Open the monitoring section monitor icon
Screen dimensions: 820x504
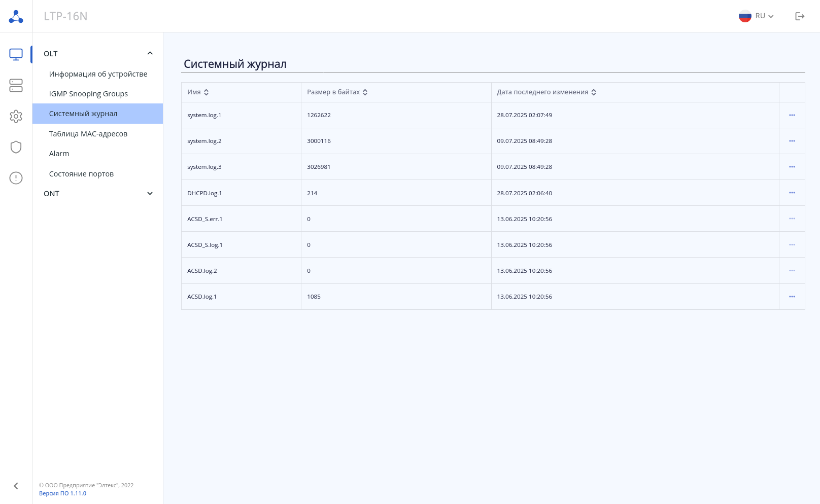pos(16,54)
